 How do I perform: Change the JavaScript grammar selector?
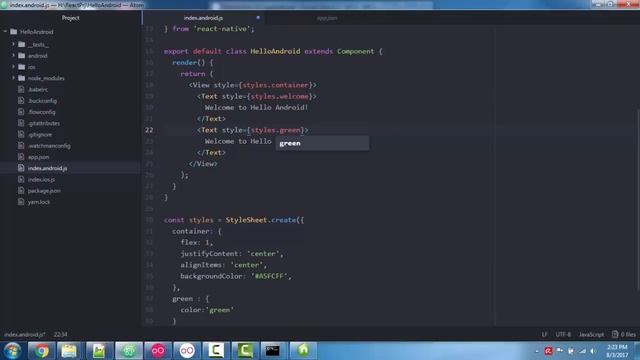click(591, 334)
